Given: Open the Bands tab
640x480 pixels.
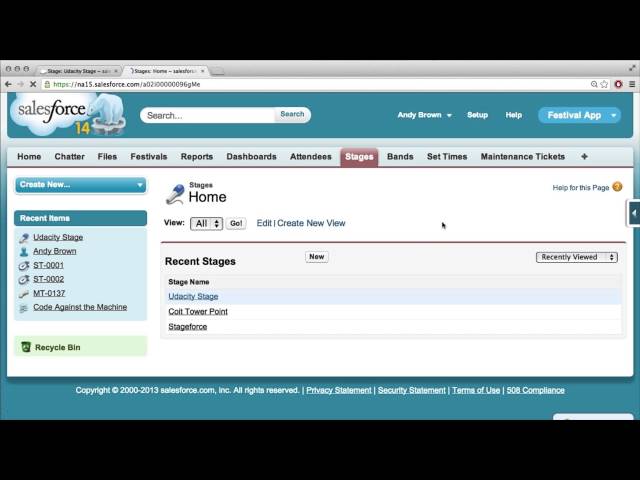Looking at the screenshot, I should pyautogui.click(x=400, y=157).
